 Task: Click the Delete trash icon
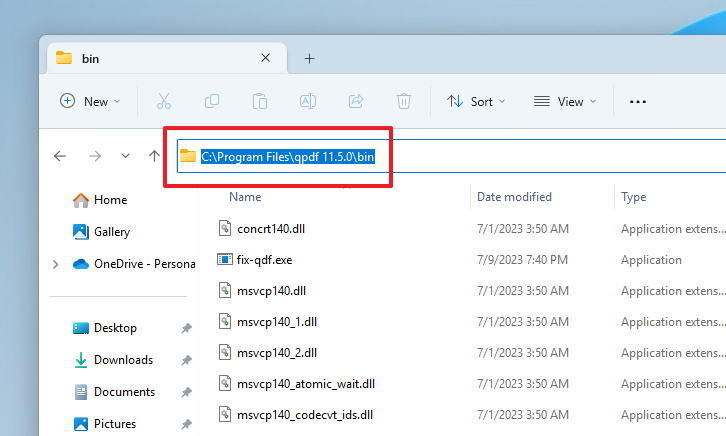pyautogui.click(x=404, y=101)
